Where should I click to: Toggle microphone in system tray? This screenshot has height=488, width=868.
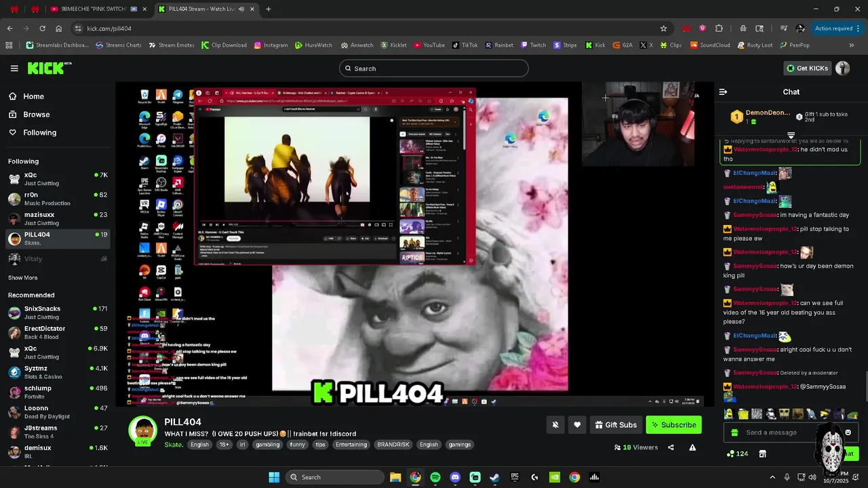tap(787, 477)
